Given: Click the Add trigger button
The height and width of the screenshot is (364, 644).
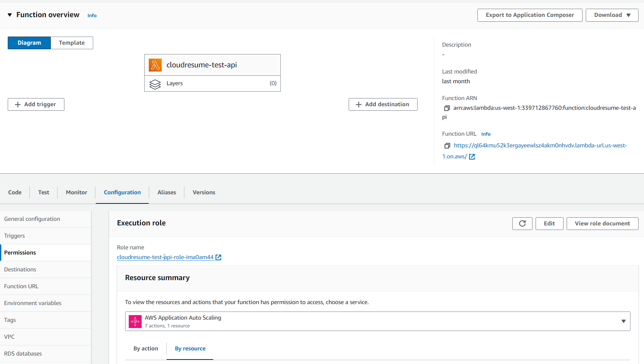Looking at the screenshot, I should [36, 104].
